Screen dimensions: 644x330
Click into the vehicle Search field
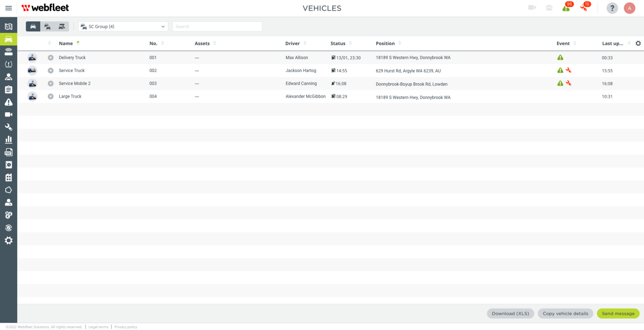pos(217,27)
